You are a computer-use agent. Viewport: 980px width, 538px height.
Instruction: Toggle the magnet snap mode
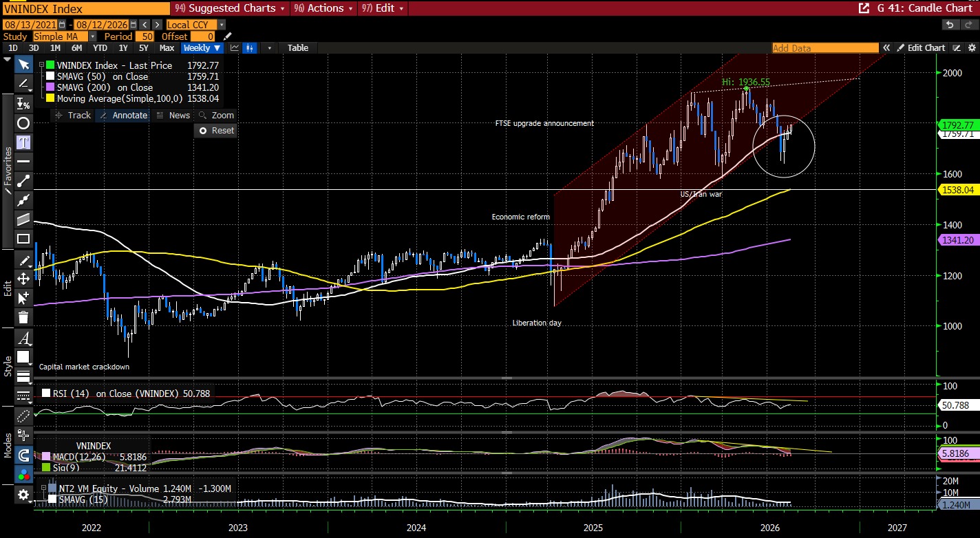pos(23,455)
